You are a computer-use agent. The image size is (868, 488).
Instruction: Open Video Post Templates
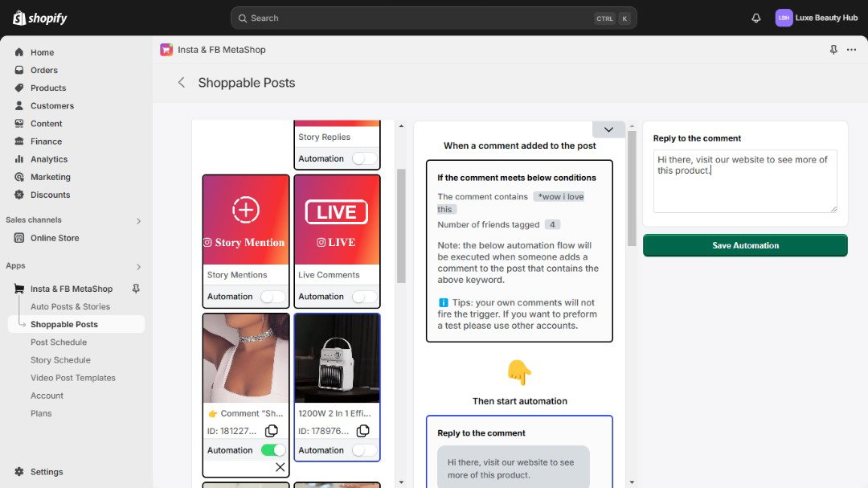(x=73, y=378)
